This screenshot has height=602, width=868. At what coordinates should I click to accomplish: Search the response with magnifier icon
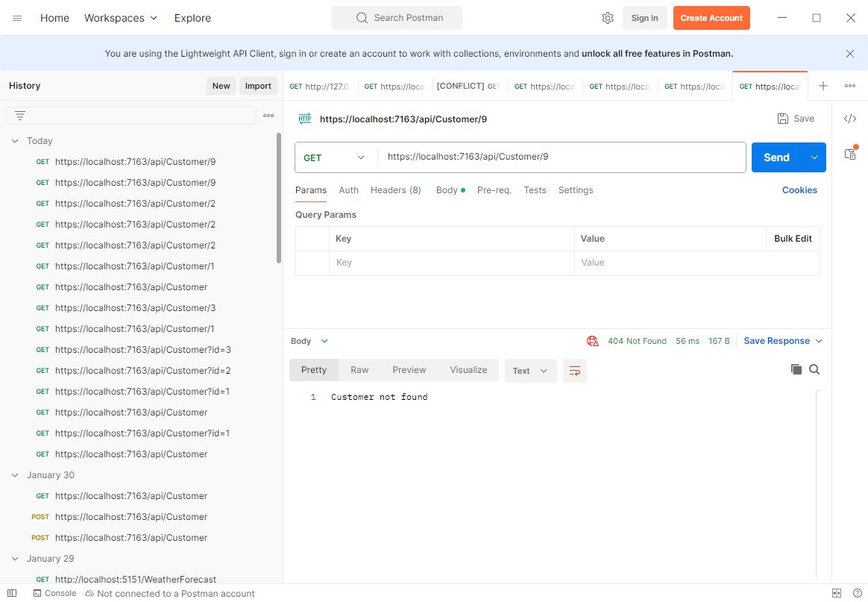click(x=814, y=369)
